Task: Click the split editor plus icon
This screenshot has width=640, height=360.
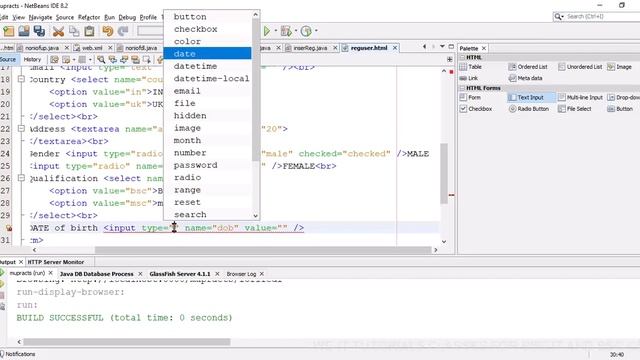Action: point(449,60)
